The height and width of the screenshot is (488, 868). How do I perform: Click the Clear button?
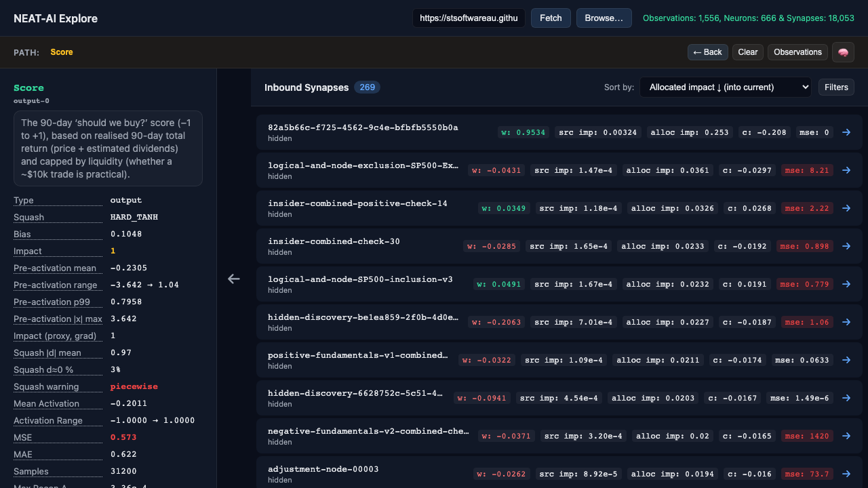pyautogui.click(x=748, y=52)
